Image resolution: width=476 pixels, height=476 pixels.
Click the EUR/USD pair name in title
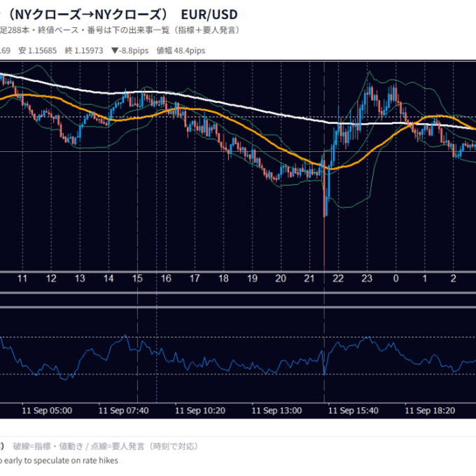[x=209, y=14]
